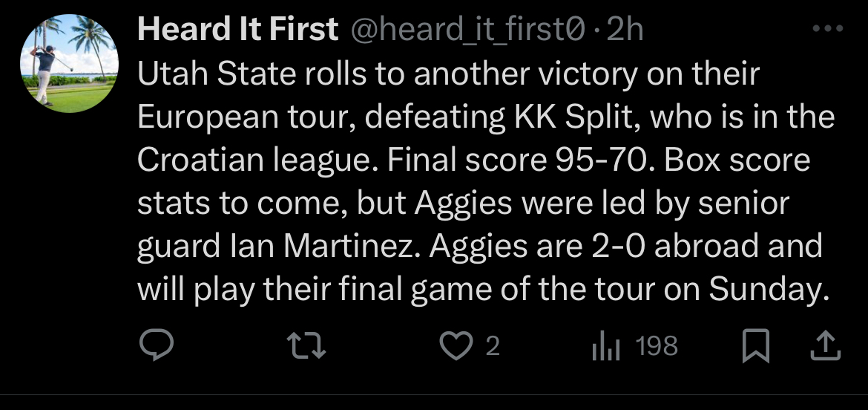Open the golfer profile avatar

click(x=68, y=63)
